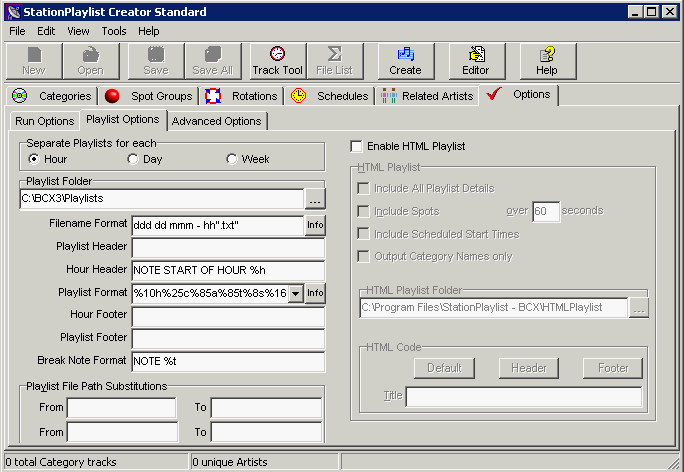
Task: Click the HTML Code Footer button
Action: click(613, 368)
